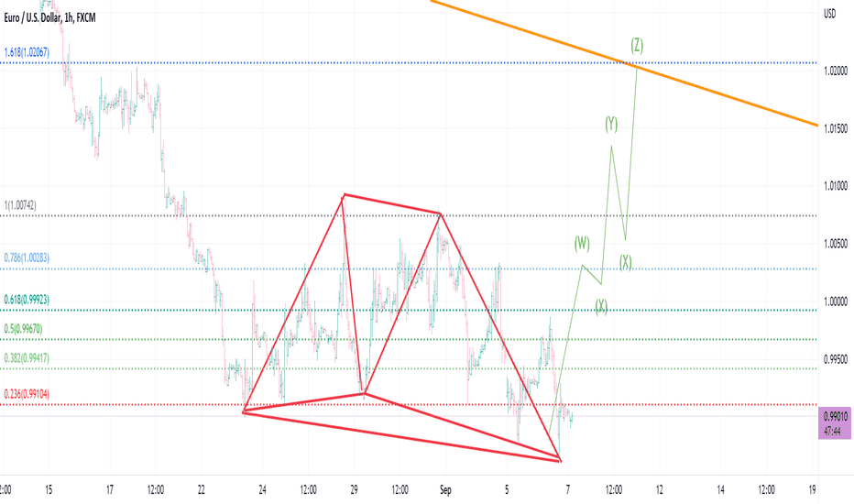Click the 29 date label on time axis
Viewport: 854px width, 504px height.
[x=354, y=490]
